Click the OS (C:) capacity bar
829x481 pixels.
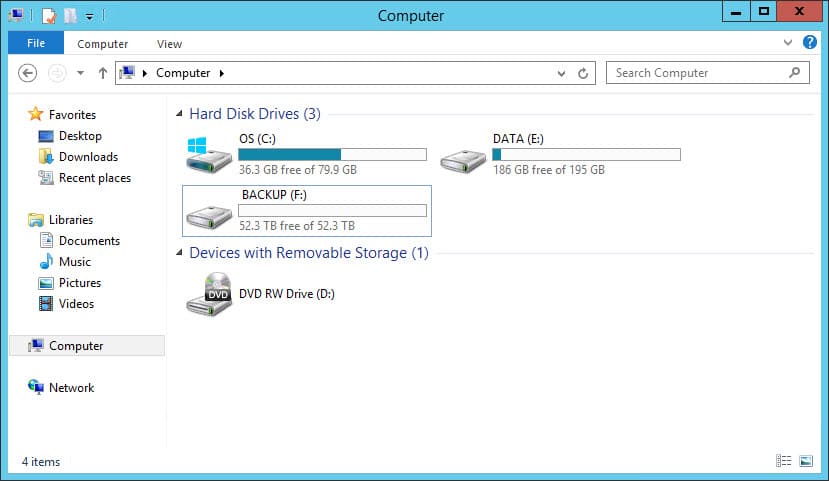[x=333, y=154]
